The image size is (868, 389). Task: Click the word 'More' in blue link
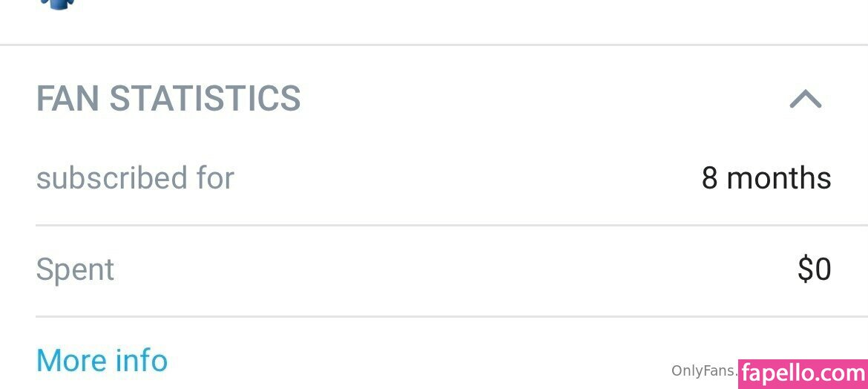click(67, 361)
